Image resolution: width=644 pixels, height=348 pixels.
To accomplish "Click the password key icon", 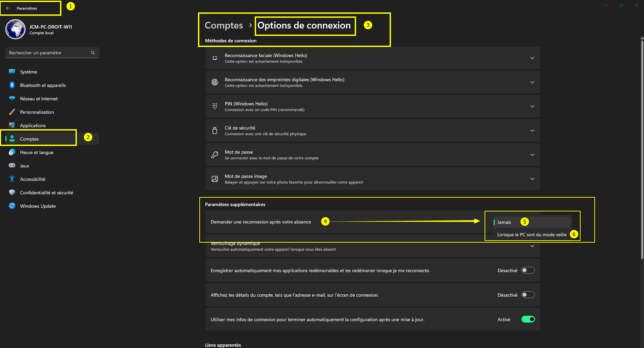I will tap(215, 155).
